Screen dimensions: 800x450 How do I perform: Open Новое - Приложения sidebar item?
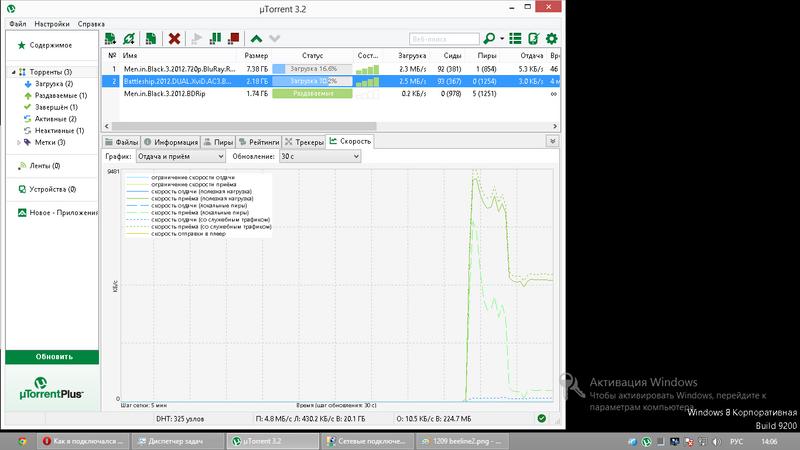[58, 213]
